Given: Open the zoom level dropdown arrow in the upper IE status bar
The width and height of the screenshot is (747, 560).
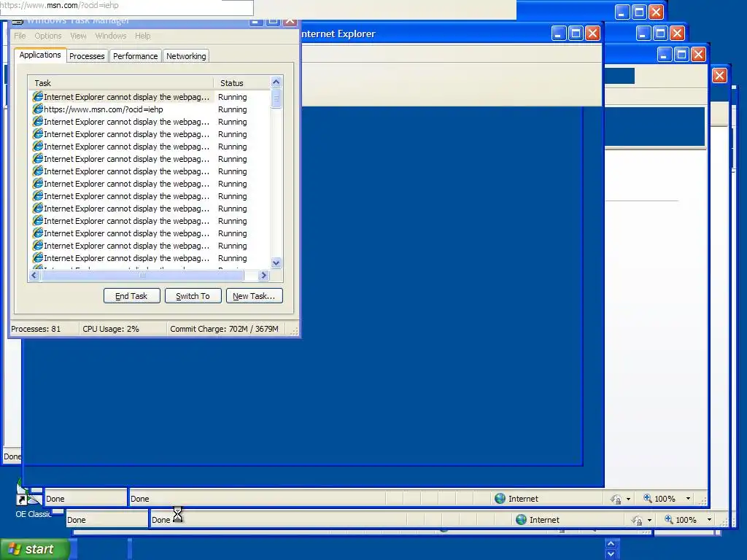Looking at the screenshot, I should (x=688, y=499).
